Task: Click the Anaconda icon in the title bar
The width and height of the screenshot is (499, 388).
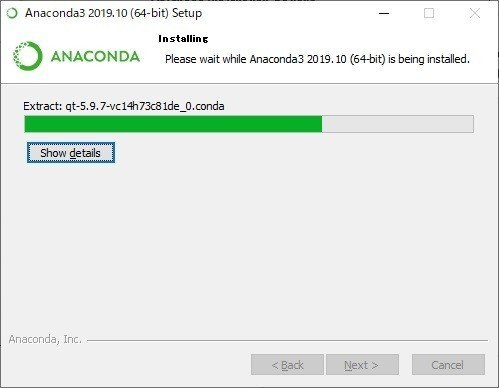Action: point(12,13)
